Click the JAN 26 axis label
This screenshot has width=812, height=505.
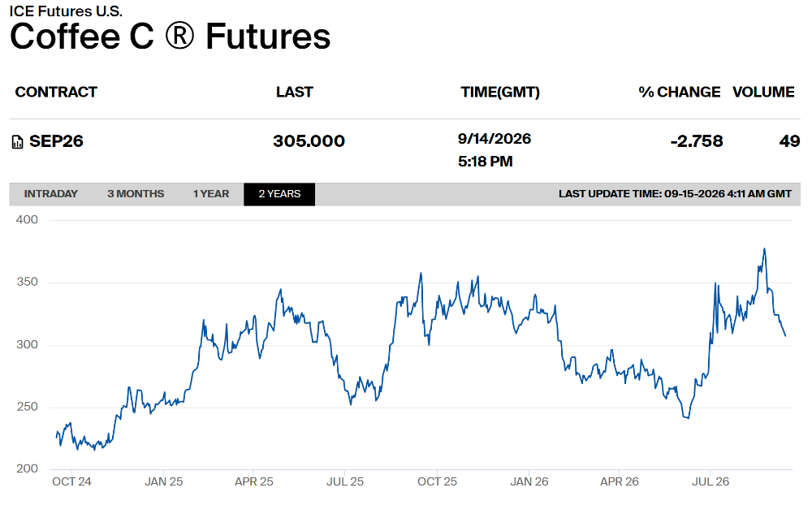pyautogui.click(x=529, y=481)
